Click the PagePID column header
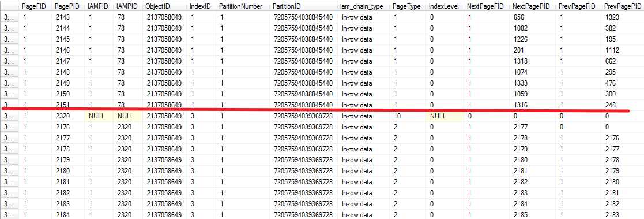This screenshot has width=644, height=219. pos(68,6)
